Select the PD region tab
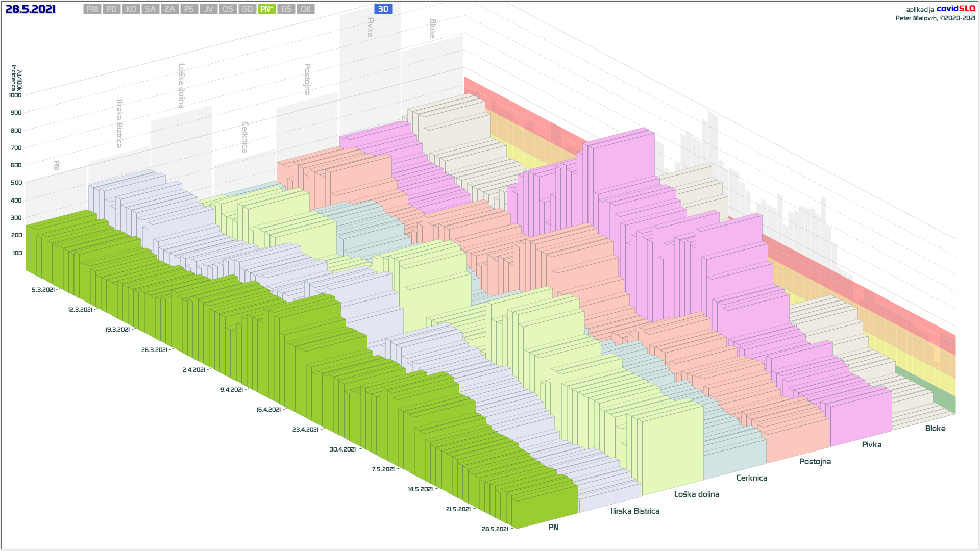This screenshot has width=980, height=551. click(x=112, y=9)
